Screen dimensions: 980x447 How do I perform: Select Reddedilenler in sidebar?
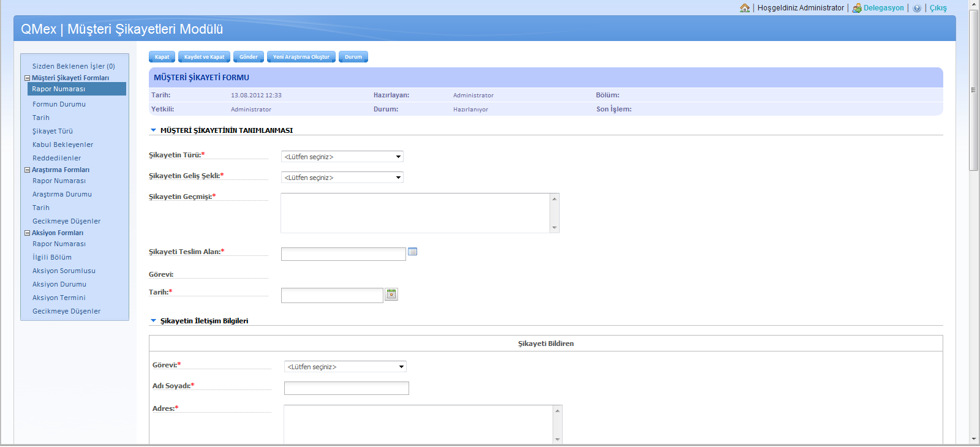pyautogui.click(x=56, y=158)
